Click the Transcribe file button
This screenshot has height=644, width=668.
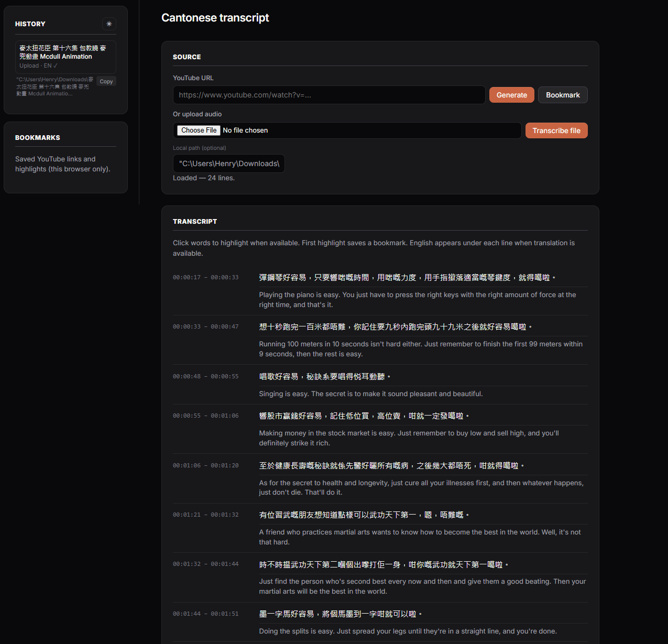(556, 130)
